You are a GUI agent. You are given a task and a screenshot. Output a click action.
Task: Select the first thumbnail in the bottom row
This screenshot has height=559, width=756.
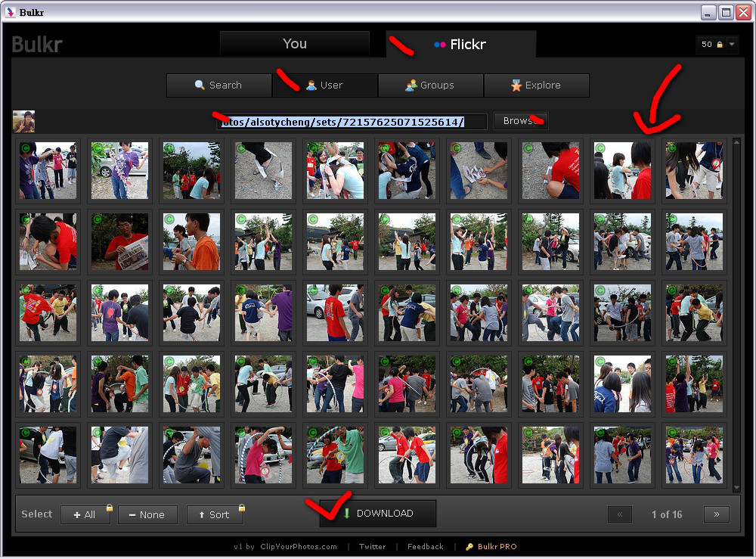tap(48, 455)
